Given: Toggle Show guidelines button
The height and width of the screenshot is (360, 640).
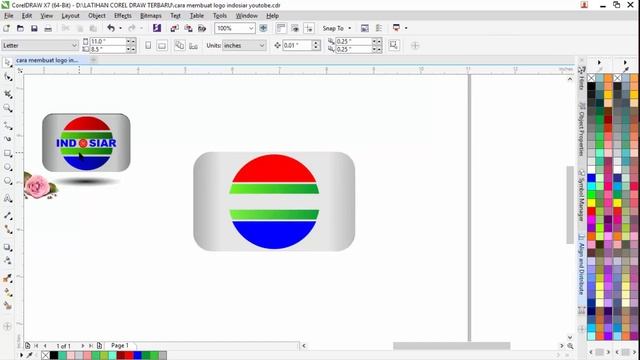Looking at the screenshot, I should click(309, 28).
